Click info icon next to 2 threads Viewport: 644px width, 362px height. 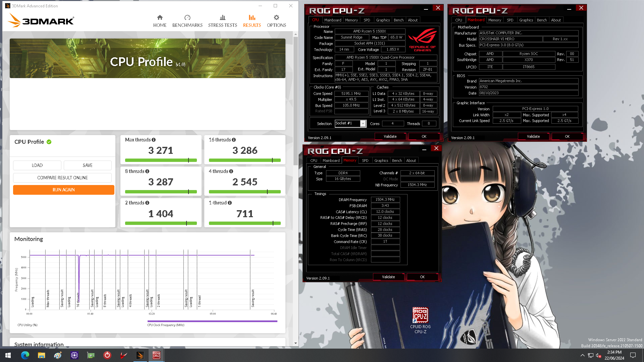coord(147,203)
